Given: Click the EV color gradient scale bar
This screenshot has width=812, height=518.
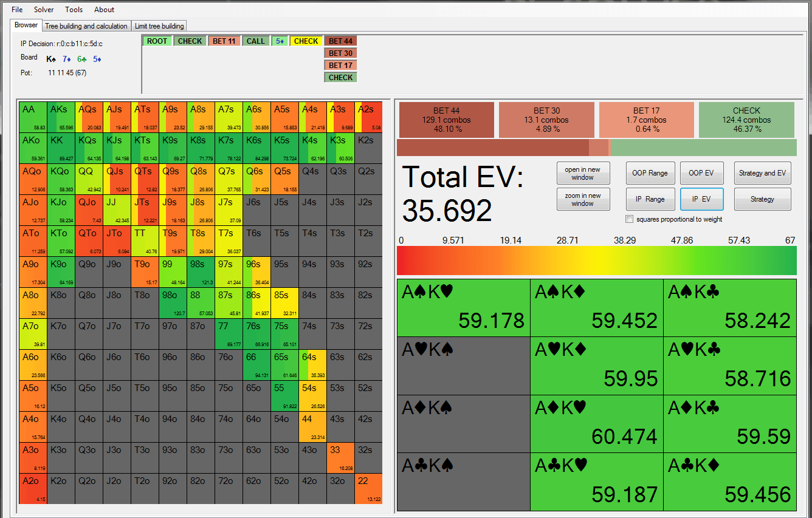Looking at the screenshot, I should [x=596, y=261].
